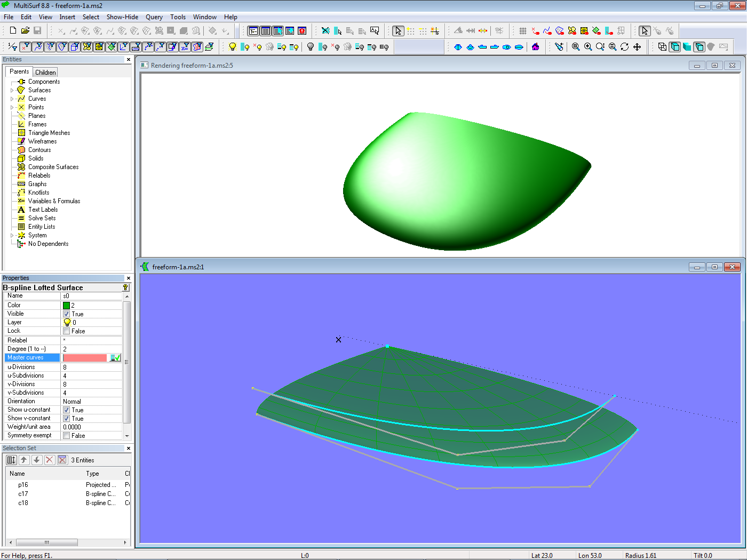
Task: Open the Show-Hide menu
Action: [x=122, y=17]
